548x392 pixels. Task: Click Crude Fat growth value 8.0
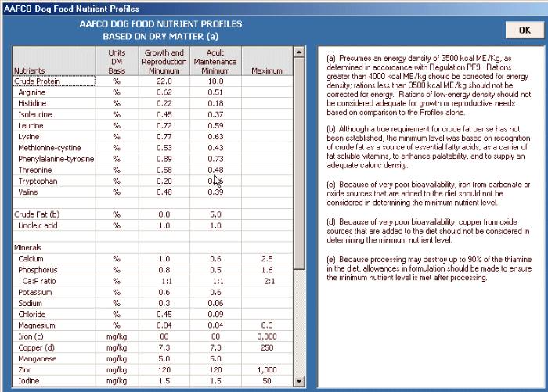pyautogui.click(x=164, y=214)
